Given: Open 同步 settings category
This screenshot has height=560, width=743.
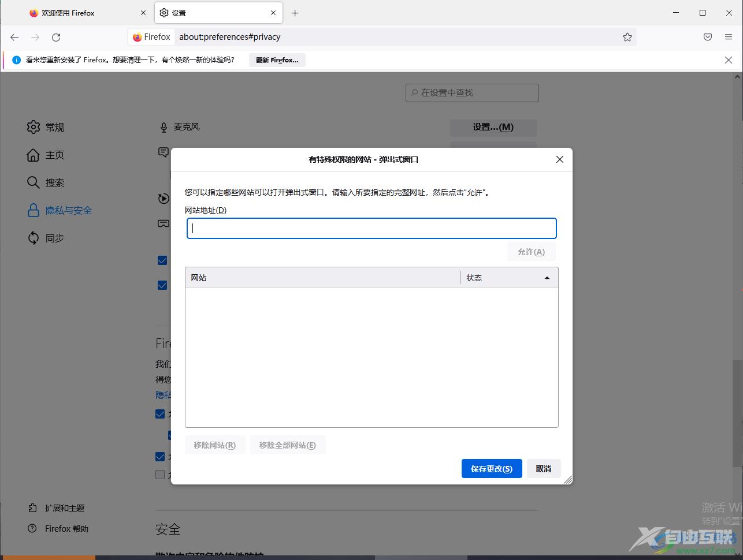Looking at the screenshot, I should pos(46,238).
